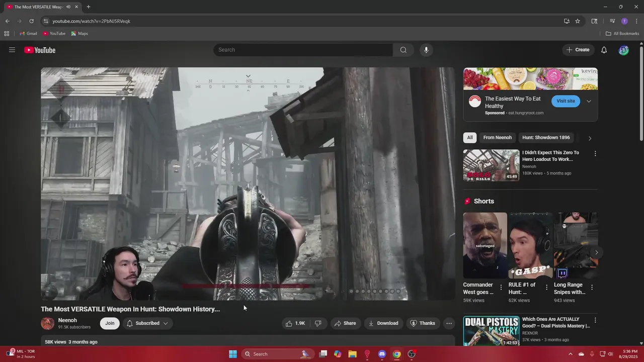Click the search magnifier button

pos(403,50)
